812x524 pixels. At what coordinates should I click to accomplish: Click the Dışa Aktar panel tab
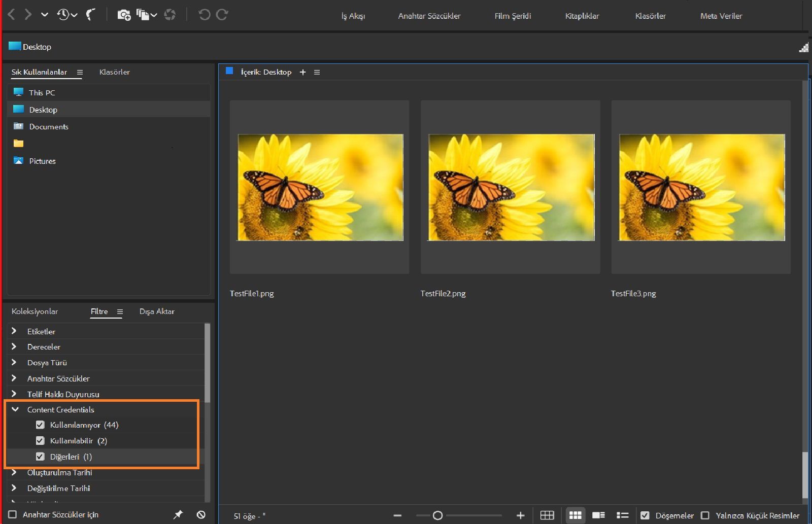157,311
